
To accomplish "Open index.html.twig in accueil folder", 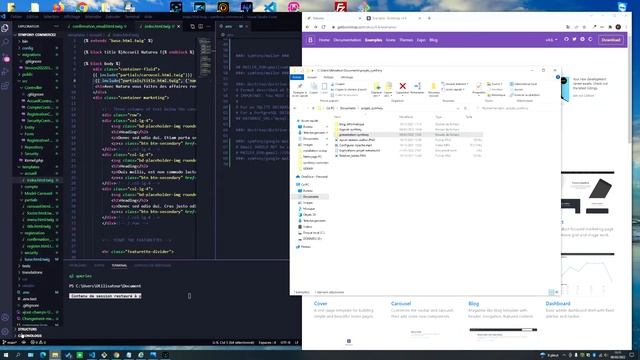I will click(39, 180).
